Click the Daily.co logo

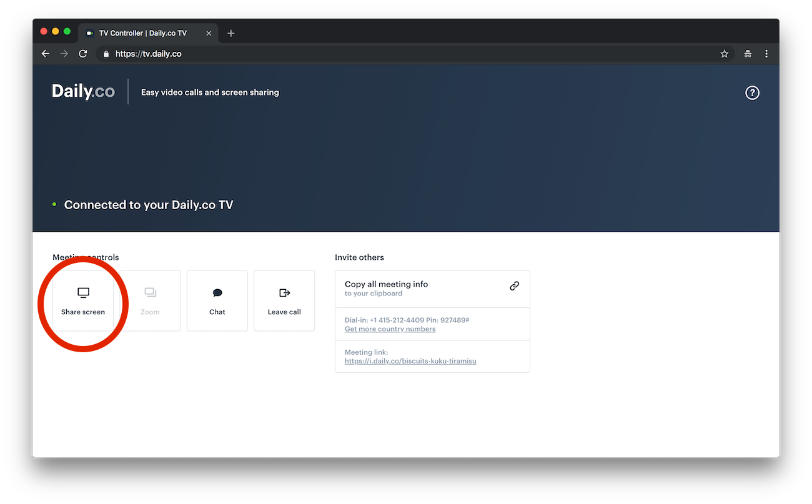point(83,92)
